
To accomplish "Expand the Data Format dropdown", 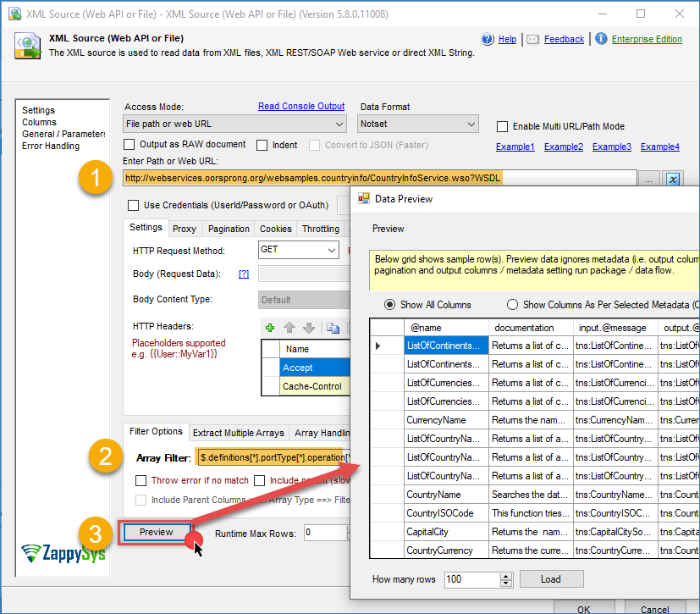I will pos(419,124).
